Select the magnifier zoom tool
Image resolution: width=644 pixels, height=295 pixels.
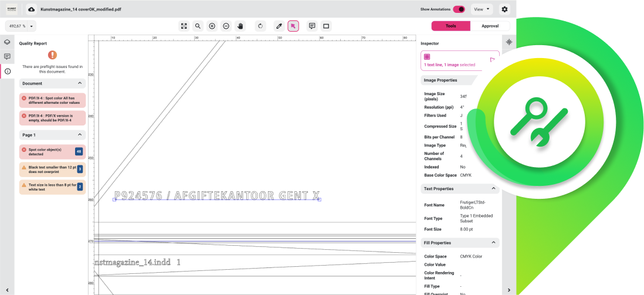(198, 26)
